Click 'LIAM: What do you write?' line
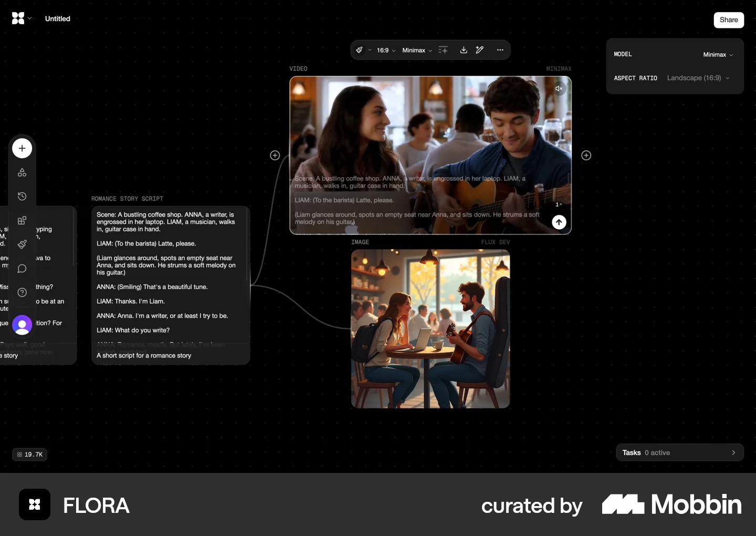The width and height of the screenshot is (756, 536). (x=133, y=331)
